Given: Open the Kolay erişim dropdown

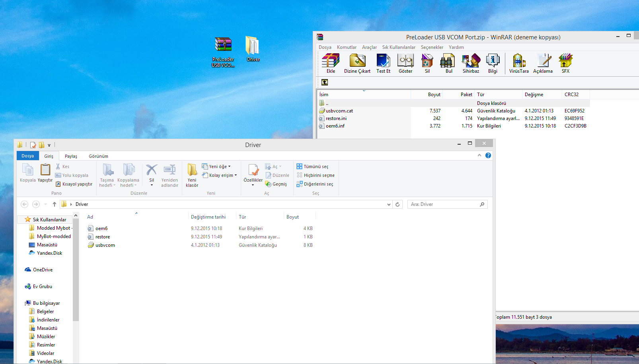Looking at the screenshot, I should (x=220, y=175).
